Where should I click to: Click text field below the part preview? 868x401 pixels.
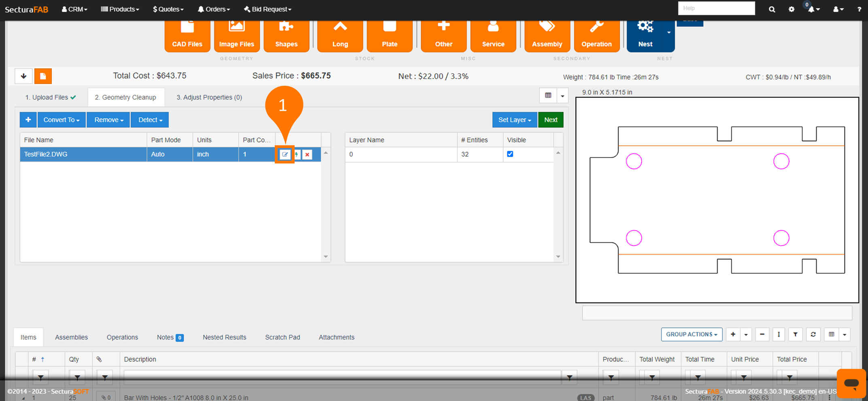tap(717, 313)
